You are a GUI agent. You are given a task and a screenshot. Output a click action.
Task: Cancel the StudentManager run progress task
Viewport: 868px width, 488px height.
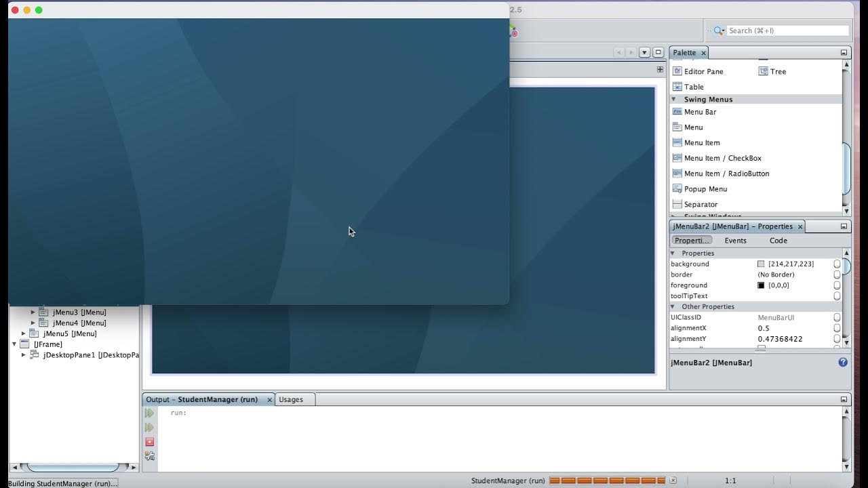[x=673, y=481]
